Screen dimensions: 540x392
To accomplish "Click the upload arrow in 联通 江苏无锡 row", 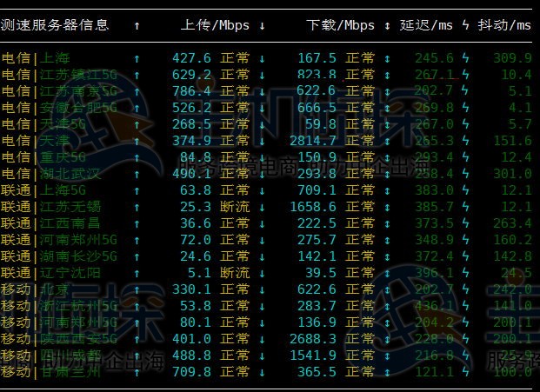I will (x=137, y=207).
